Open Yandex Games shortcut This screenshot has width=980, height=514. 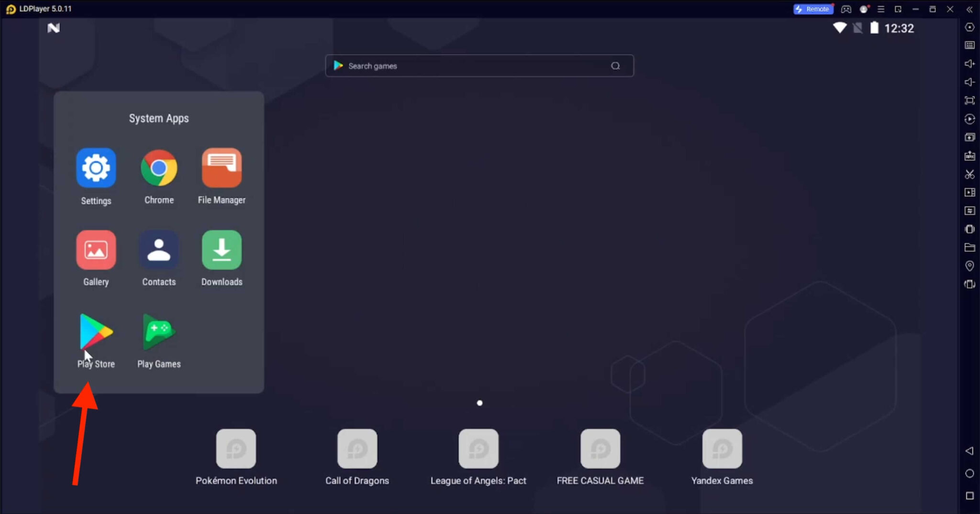click(x=722, y=448)
